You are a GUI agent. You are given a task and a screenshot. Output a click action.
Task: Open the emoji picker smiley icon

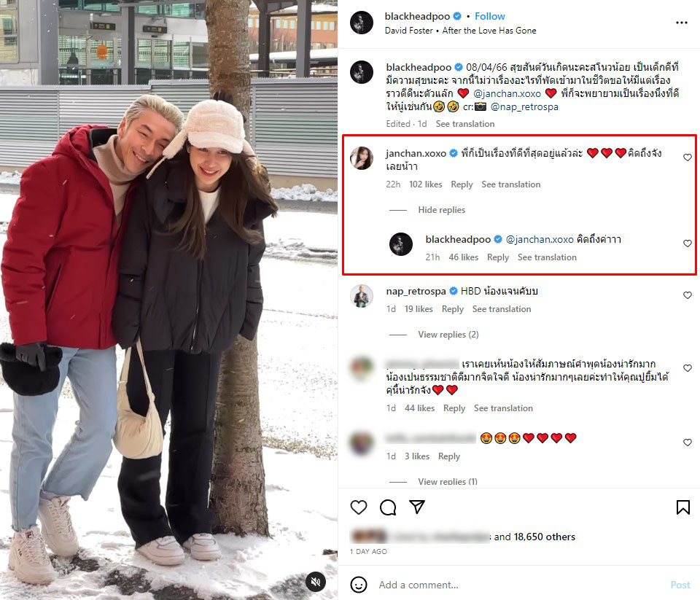359,585
